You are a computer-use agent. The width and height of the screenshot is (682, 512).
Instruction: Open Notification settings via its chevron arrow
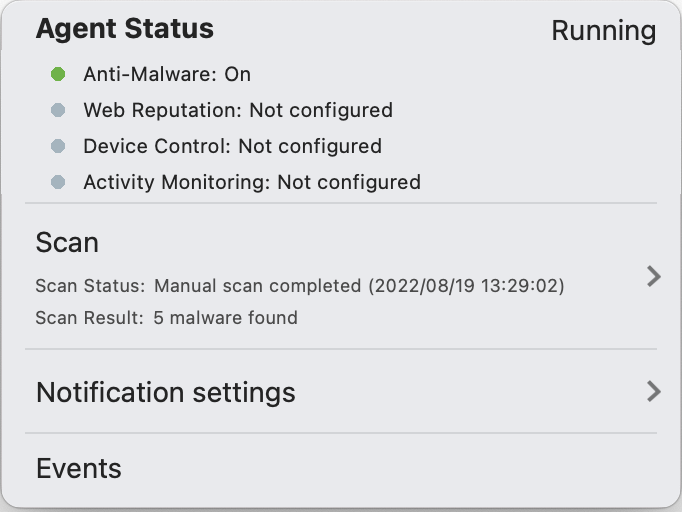click(653, 391)
